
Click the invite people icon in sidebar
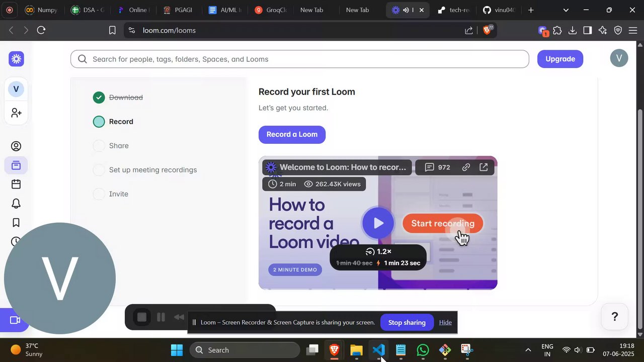coord(16,113)
